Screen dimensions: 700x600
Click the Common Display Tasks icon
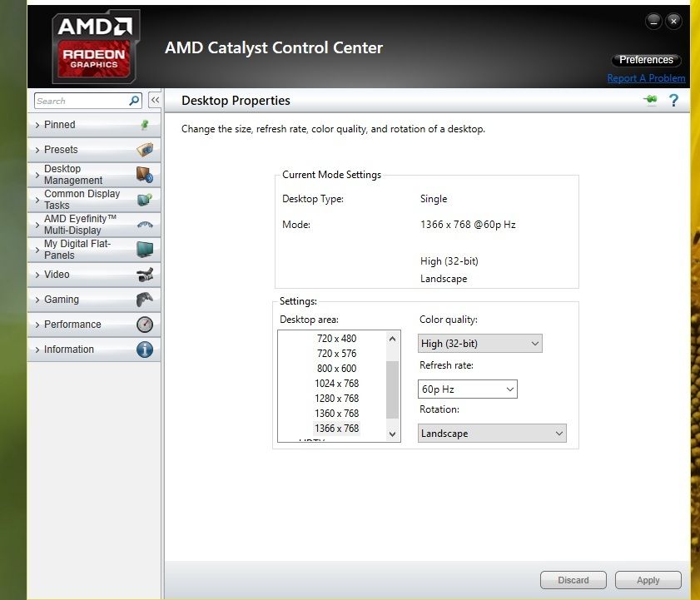click(x=145, y=200)
